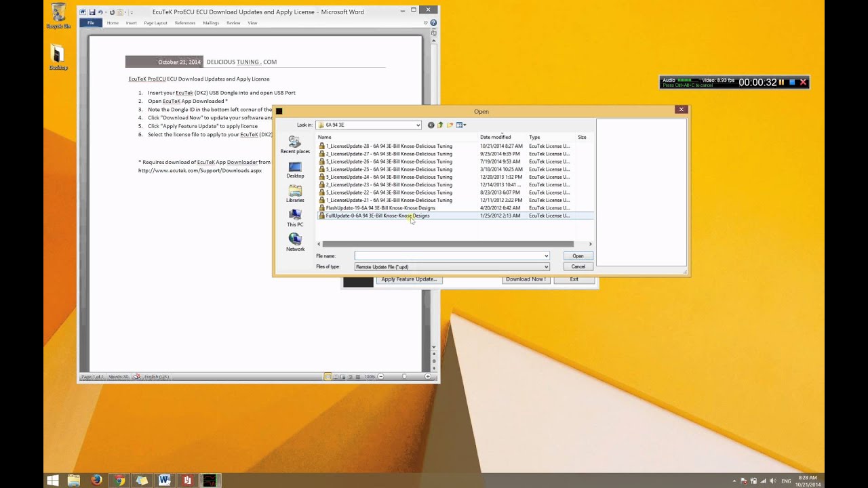Open the Home tab in Word
The image size is (868, 488).
click(x=113, y=23)
